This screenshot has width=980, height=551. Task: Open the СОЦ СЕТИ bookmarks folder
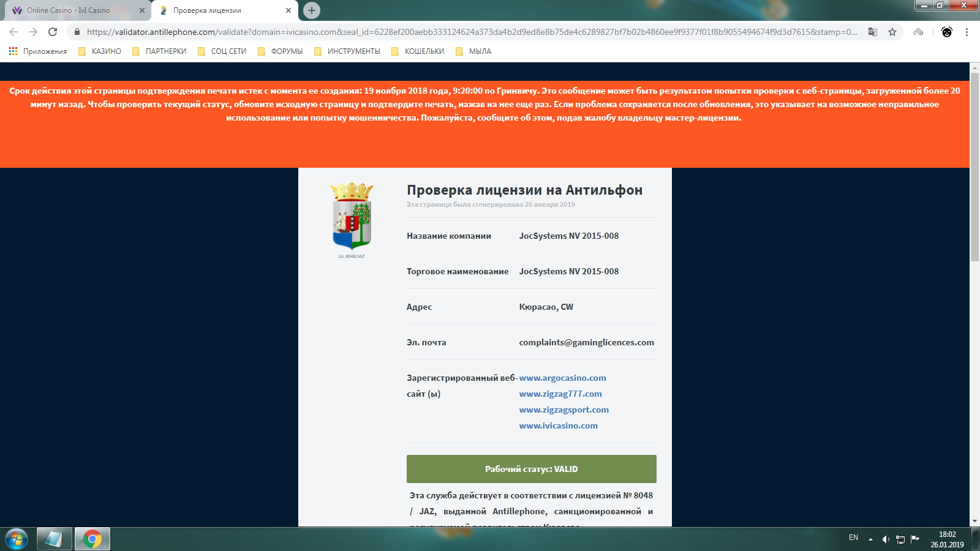click(222, 51)
